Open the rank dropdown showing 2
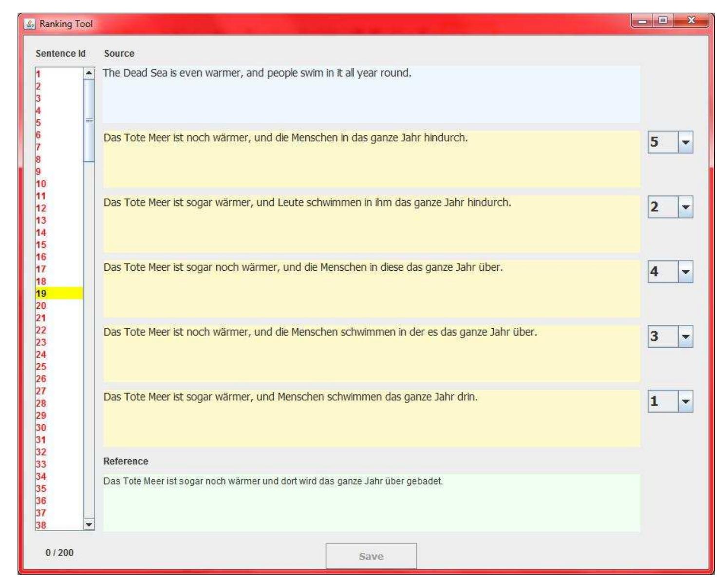The width and height of the screenshot is (728, 581). 685,207
